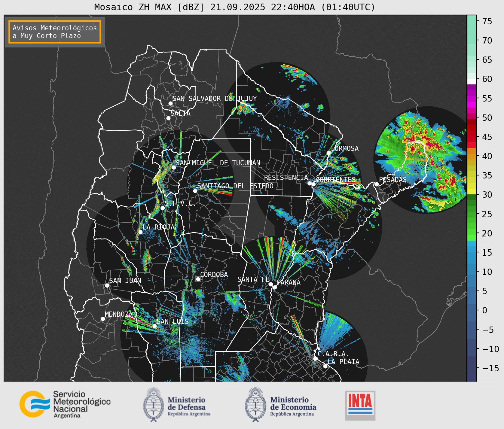Select the PARANÁ city label
Image resolution: width=504 pixels, height=429 pixels.
(289, 282)
